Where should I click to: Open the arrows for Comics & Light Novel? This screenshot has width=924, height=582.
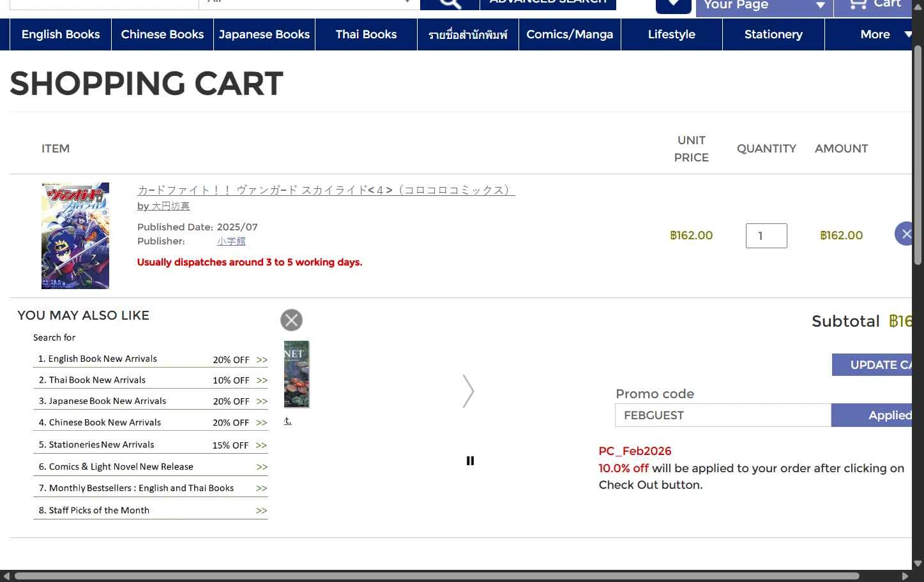tap(262, 467)
